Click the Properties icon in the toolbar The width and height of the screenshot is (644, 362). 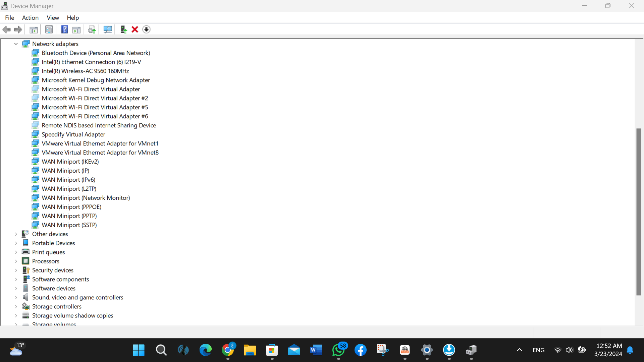49,29
